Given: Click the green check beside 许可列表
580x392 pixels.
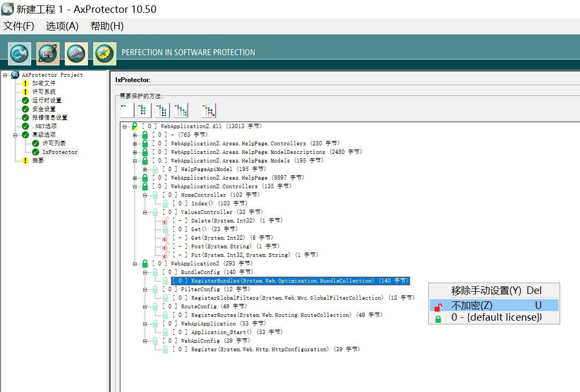Looking at the screenshot, I should [35, 143].
